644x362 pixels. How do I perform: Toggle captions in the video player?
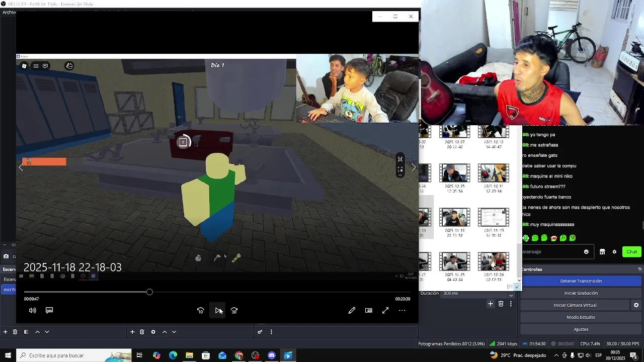49,311
